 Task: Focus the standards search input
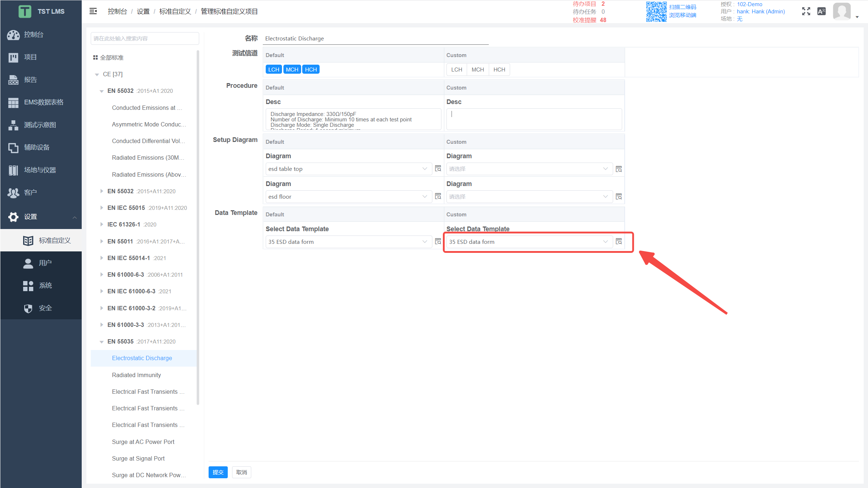[x=145, y=38]
